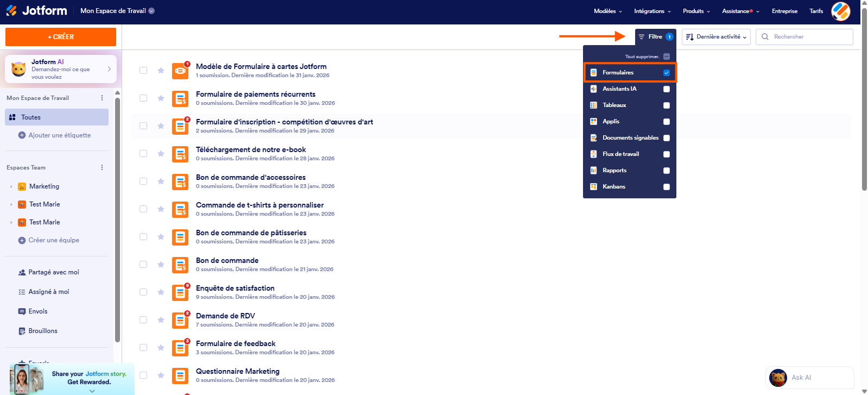Viewport: 868px width, 395px height.
Task: Click the Ajouter une étiquette plus icon
Action: [x=22, y=135]
